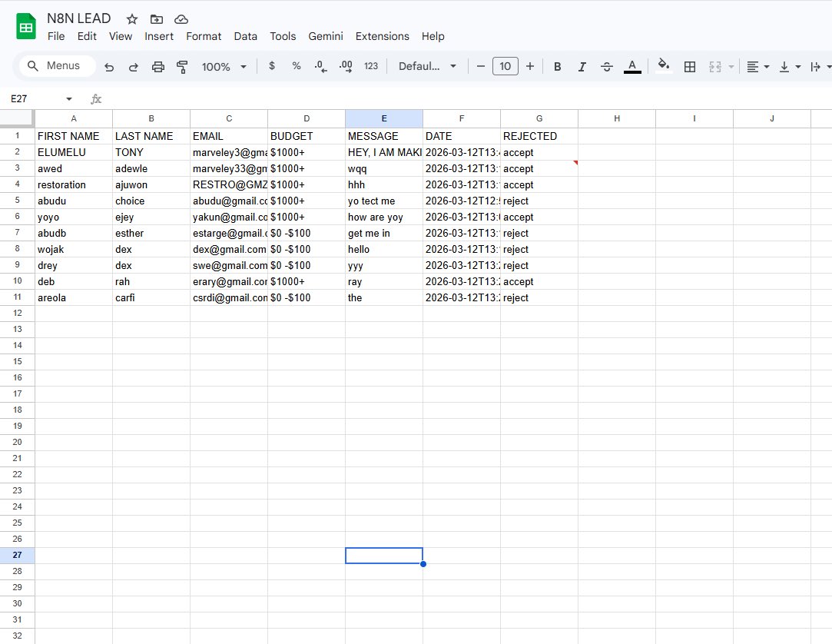Open the Tools menu

point(283,36)
